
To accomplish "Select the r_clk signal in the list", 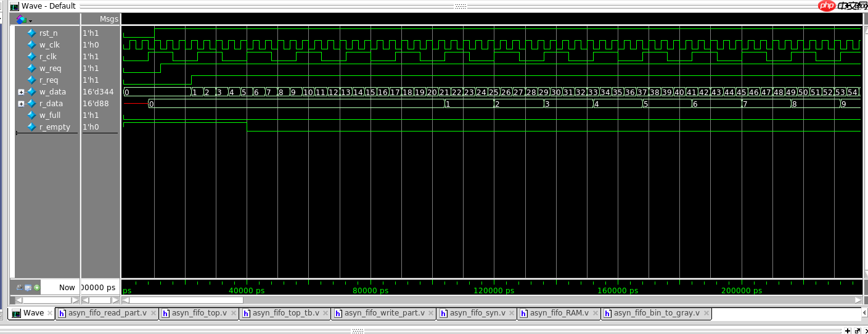I will (x=47, y=57).
